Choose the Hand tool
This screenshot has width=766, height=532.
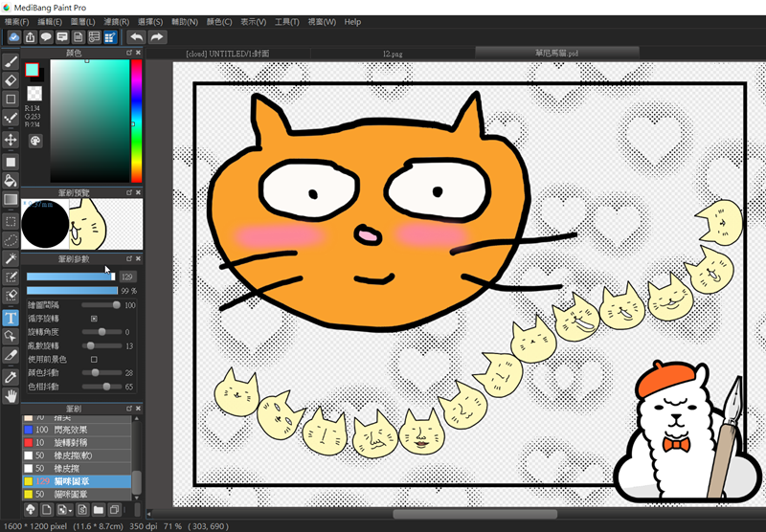pos(11,395)
